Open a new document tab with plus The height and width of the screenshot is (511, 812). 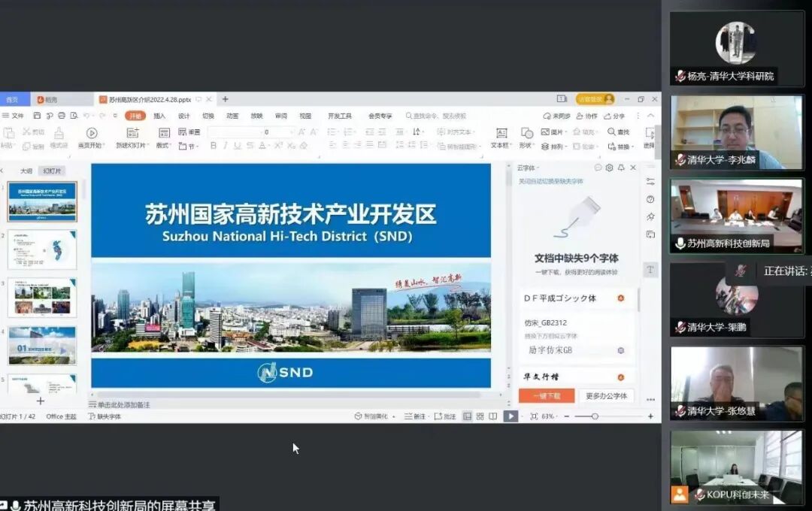[x=225, y=99]
